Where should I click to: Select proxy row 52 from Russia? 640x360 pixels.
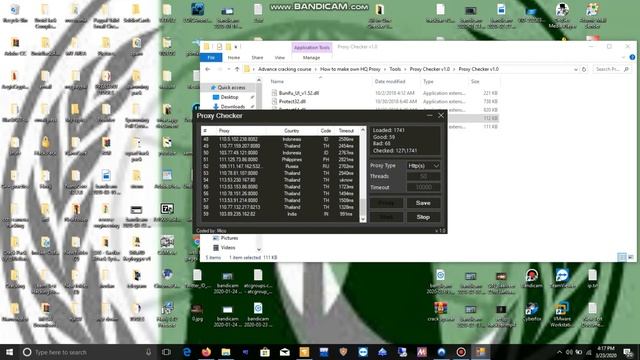point(280,167)
